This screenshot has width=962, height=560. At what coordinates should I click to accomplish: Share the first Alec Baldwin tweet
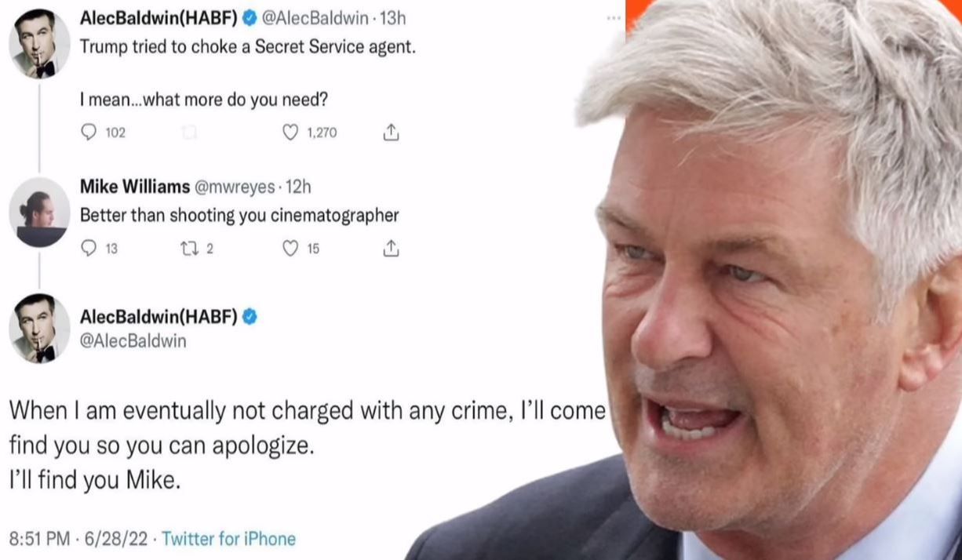[x=391, y=133]
